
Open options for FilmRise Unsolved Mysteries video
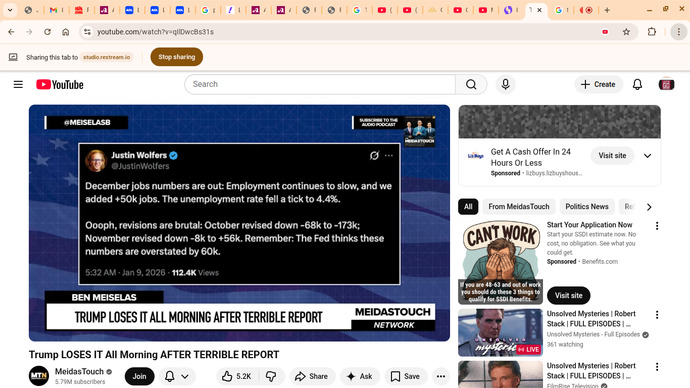tap(657, 366)
